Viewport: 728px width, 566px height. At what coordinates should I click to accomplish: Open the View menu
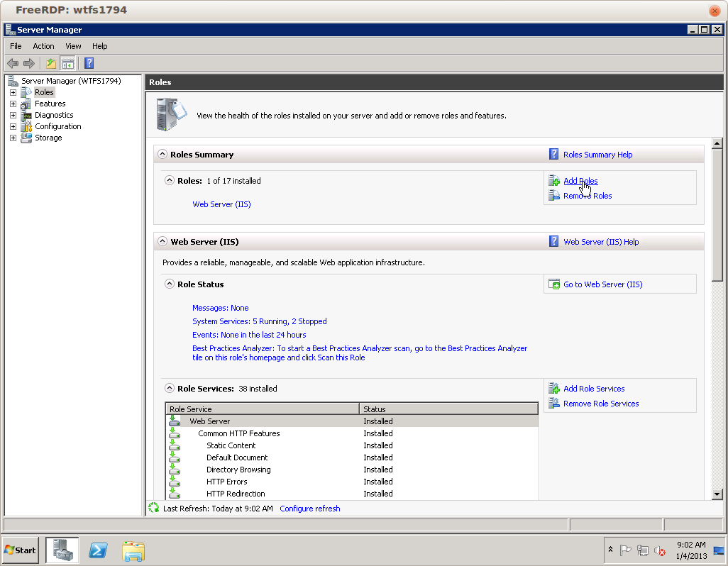pos(73,46)
